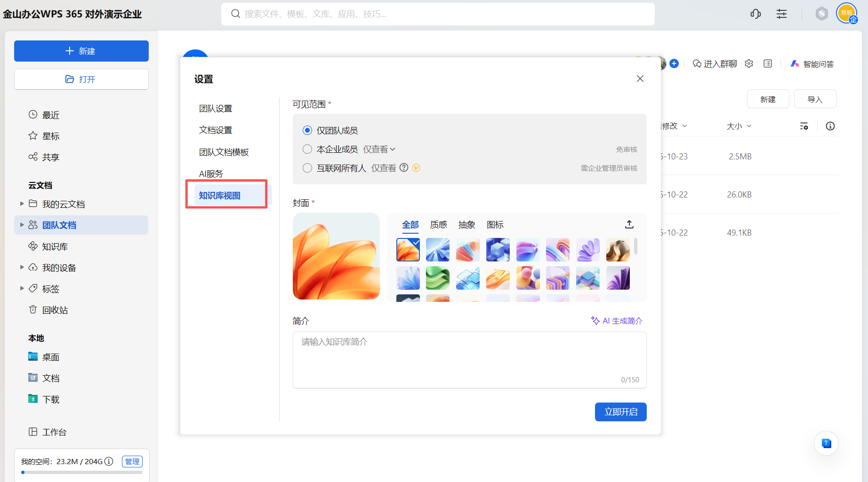Click 管理 storage button

pos(132,461)
